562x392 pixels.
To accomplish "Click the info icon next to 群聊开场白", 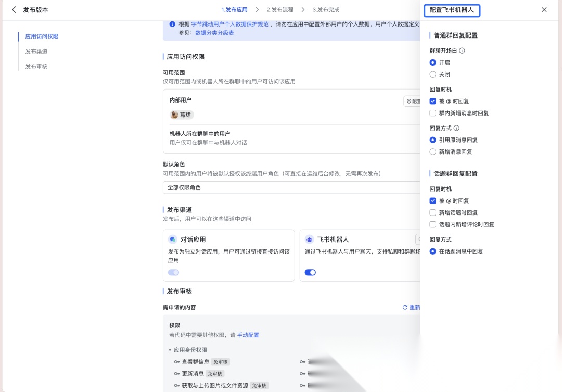I will tap(462, 50).
